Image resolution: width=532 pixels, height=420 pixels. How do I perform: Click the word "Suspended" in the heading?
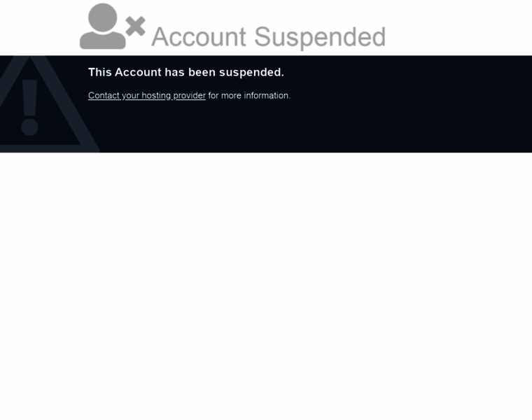tap(320, 37)
